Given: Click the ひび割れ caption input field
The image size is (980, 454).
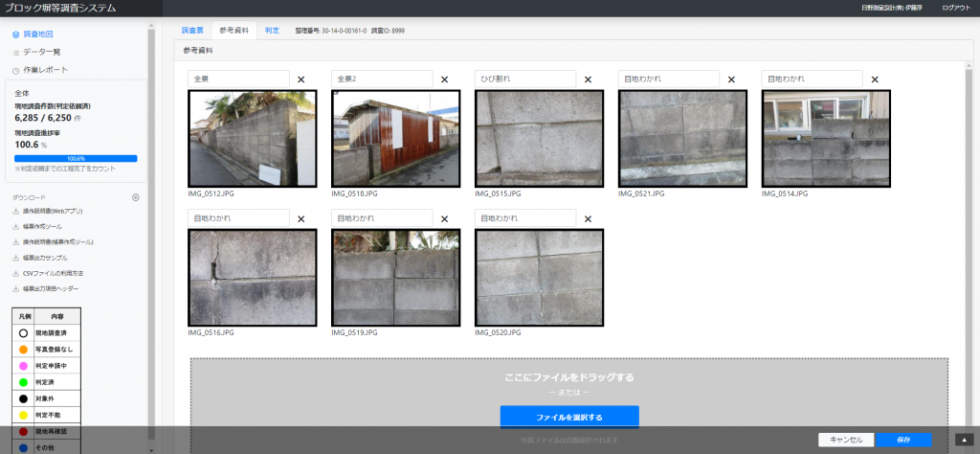Looking at the screenshot, I should tap(525, 79).
